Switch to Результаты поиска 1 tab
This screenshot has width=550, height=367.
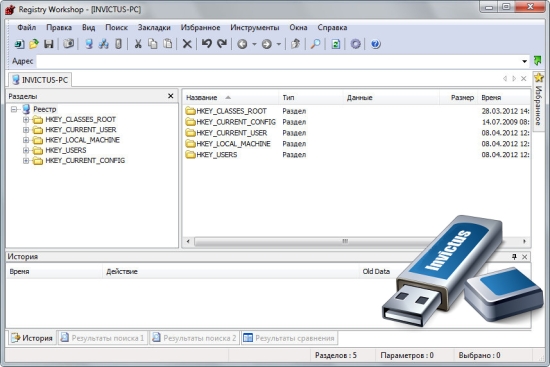102,338
